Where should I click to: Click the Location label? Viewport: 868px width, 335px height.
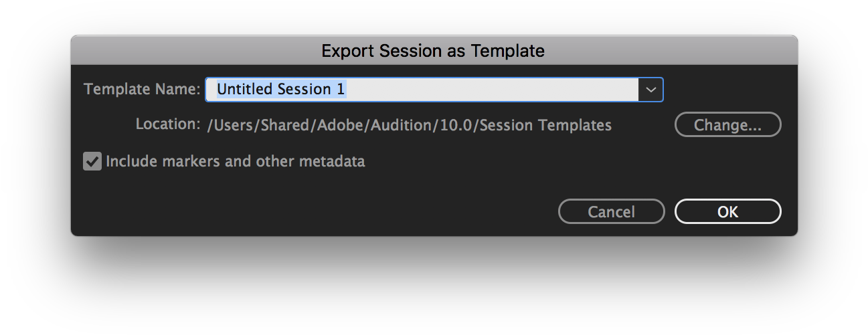coord(167,124)
